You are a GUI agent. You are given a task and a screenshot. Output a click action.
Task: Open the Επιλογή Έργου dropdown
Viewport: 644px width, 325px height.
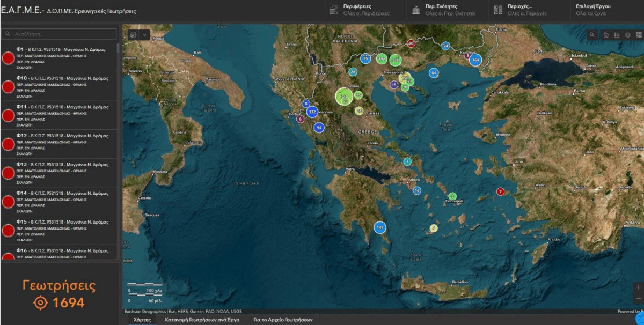click(x=607, y=10)
